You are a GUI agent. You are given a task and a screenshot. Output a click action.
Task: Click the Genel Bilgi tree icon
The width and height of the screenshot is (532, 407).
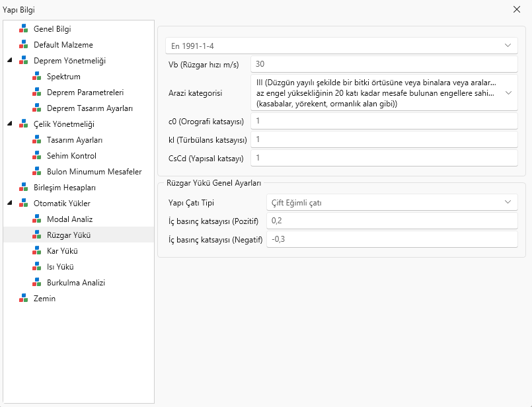(23, 28)
